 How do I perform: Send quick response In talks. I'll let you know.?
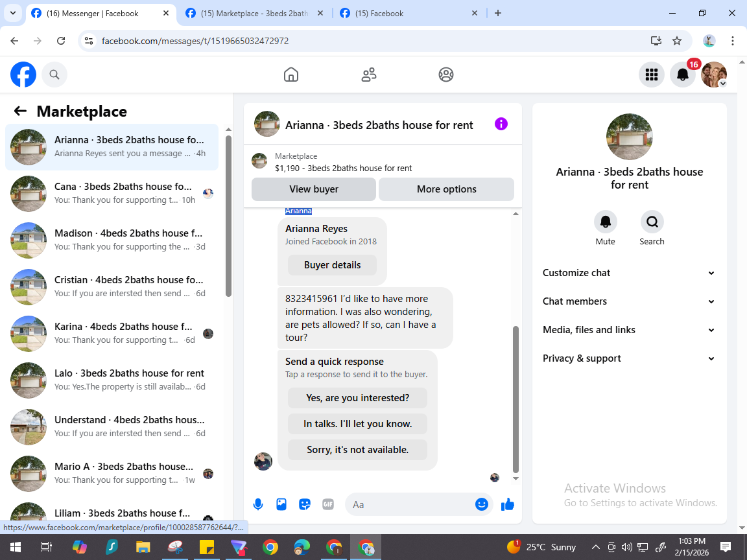(357, 424)
